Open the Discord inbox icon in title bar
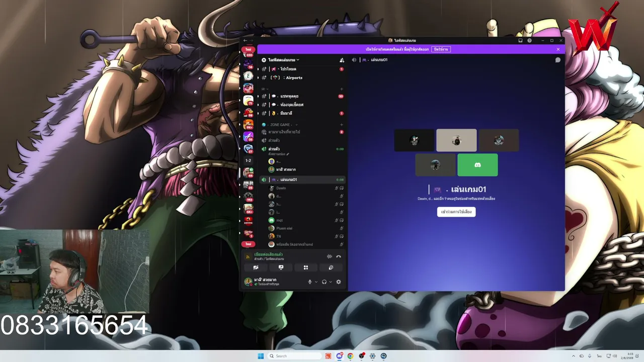This screenshot has width=644, height=362. tap(520, 41)
